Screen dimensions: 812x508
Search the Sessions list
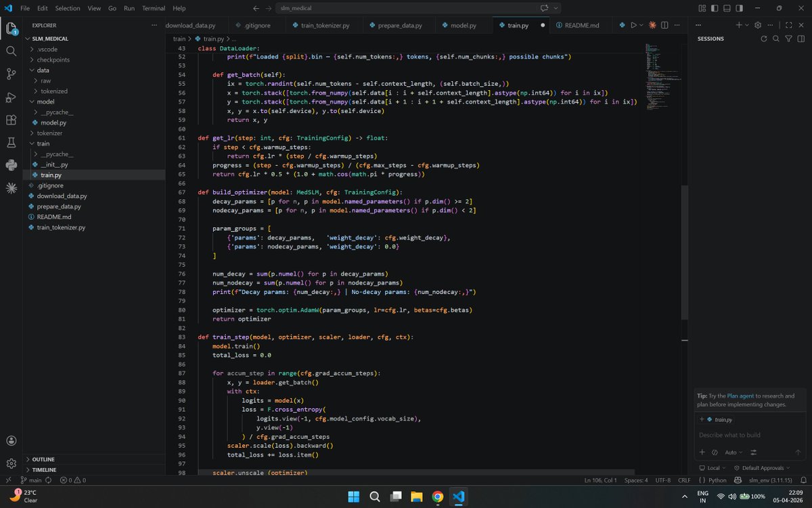[776, 39]
